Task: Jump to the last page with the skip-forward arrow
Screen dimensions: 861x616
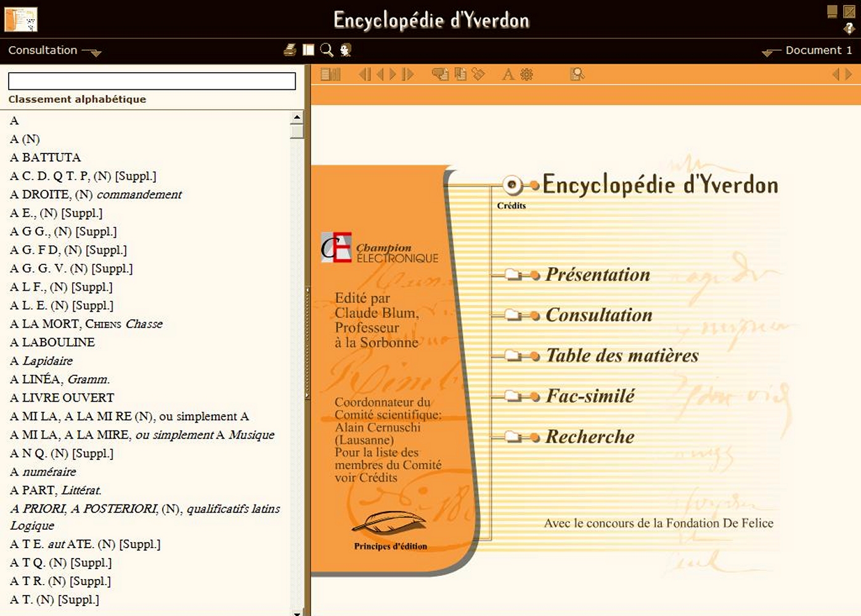Action: 408,75
